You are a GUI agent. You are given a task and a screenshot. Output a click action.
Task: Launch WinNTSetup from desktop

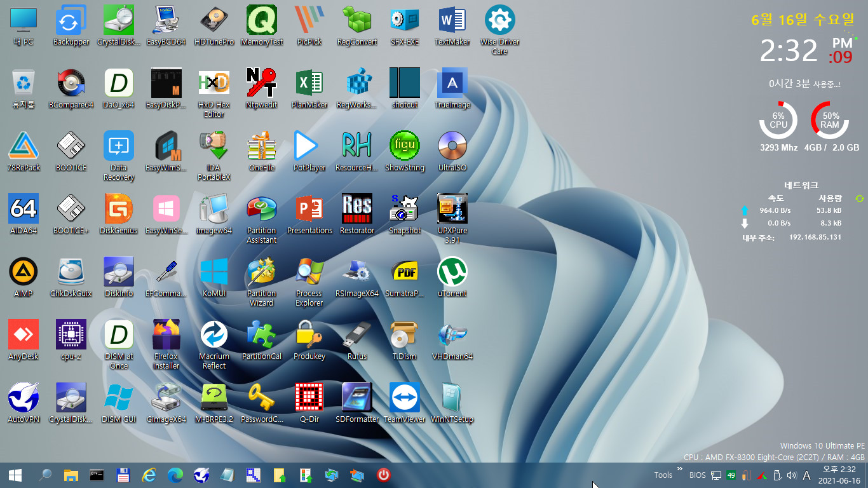click(x=452, y=403)
